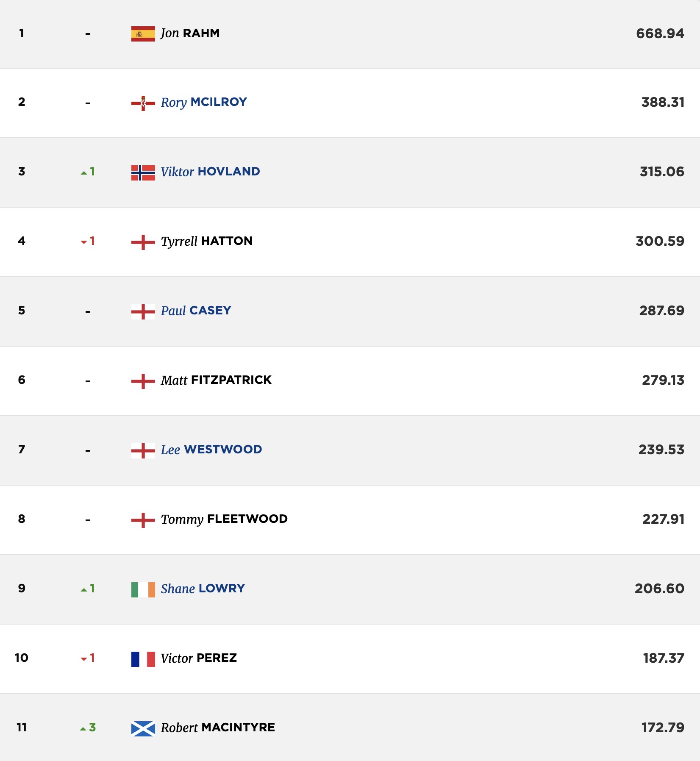Open Lee Westwood's player profile link
Viewport: 700px width, 761px height.
click(x=211, y=450)
